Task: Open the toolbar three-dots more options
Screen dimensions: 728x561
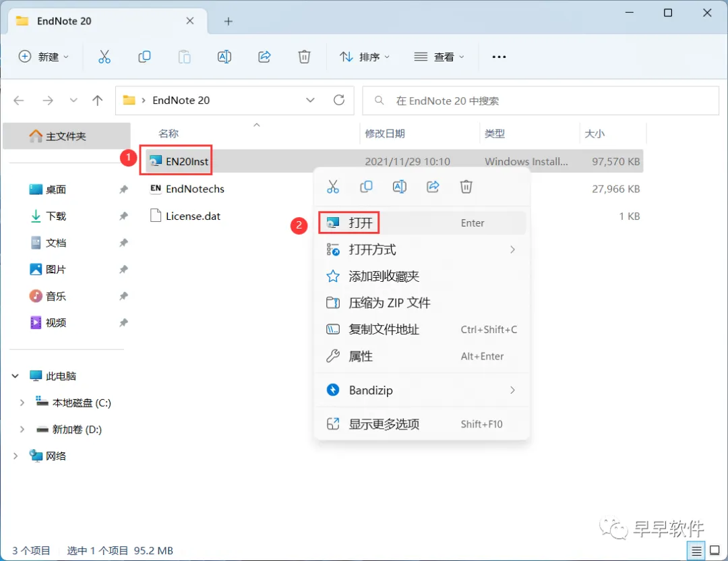Action: pos(499,57)
